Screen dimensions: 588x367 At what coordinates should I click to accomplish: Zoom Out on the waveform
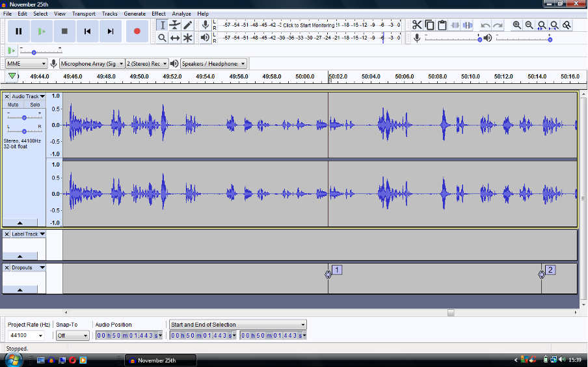[x=529, y=25]
